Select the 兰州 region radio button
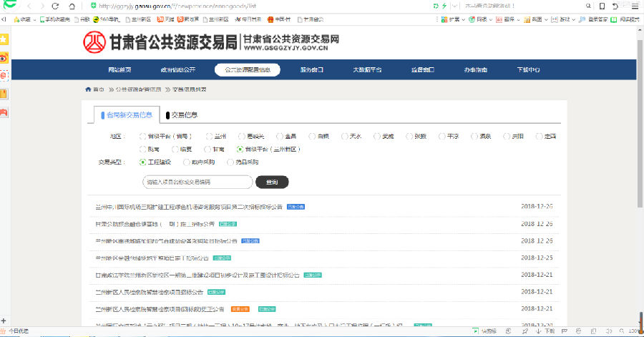This screenshot has height=337, width=644. [209, 136]
